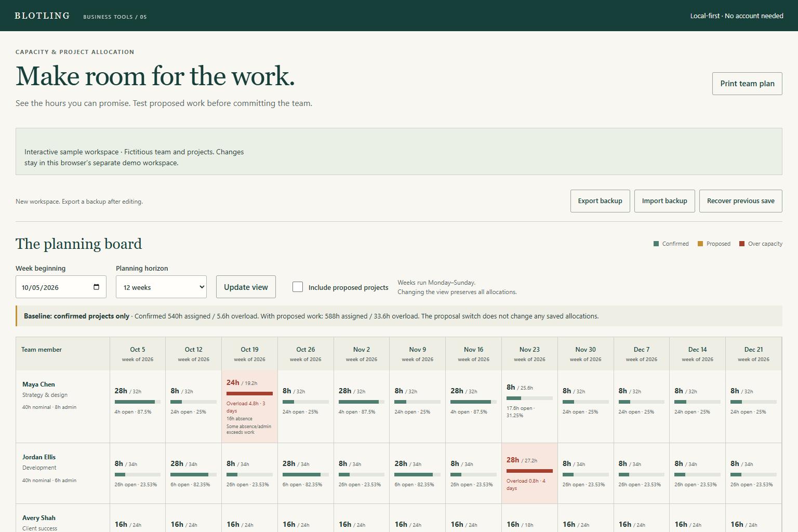Click Avery Shah's Nov 23 18h cell
Image resolution: width=798 pixels, height=532 pixels.
pyautogui.click(x=529, y=518)
